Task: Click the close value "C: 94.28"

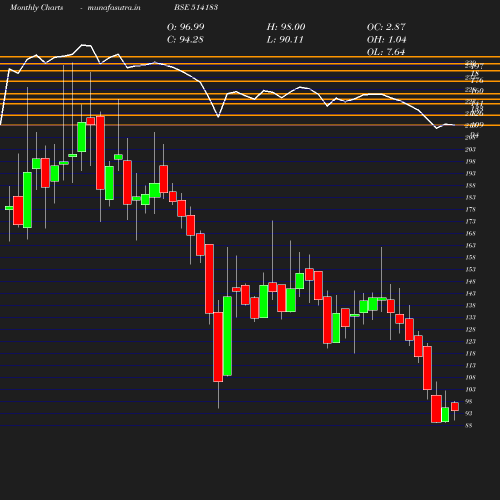Action: point(185,40)
